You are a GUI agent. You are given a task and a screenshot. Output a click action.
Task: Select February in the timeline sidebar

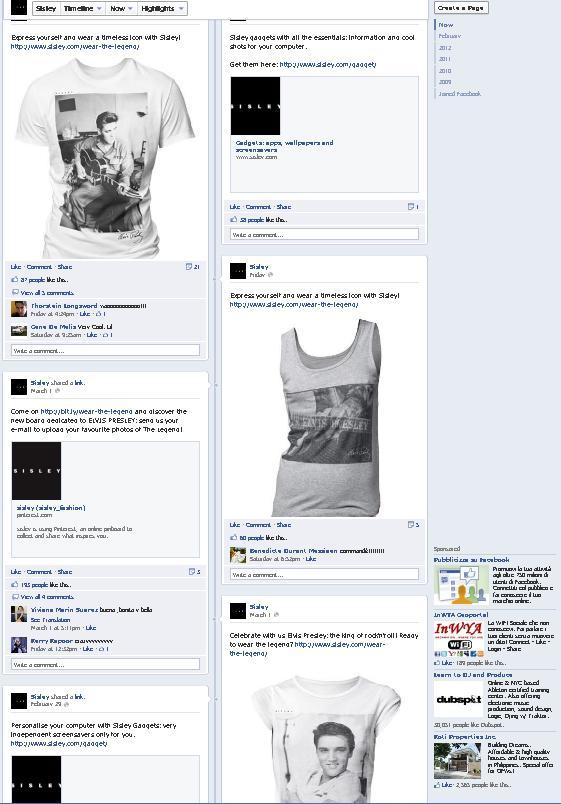[450, 36]
